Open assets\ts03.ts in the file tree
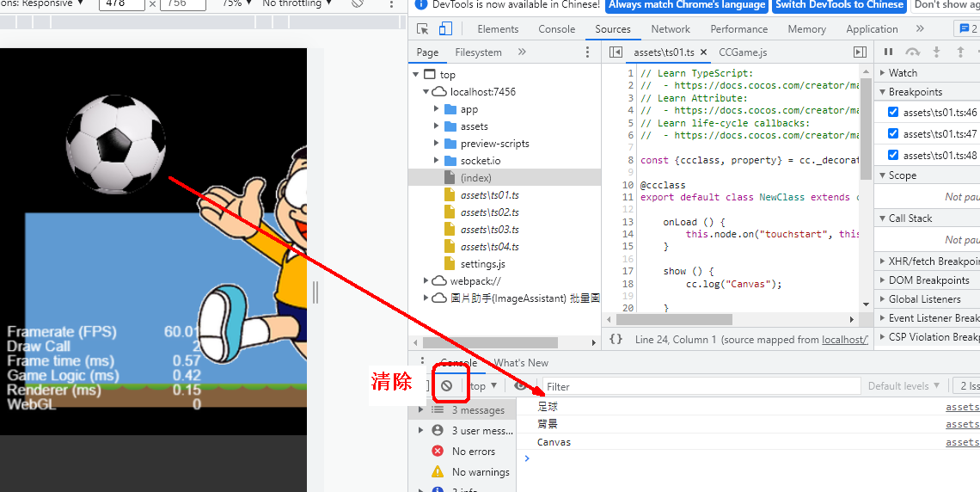This screenshot has width=980, height=492. 489,230
